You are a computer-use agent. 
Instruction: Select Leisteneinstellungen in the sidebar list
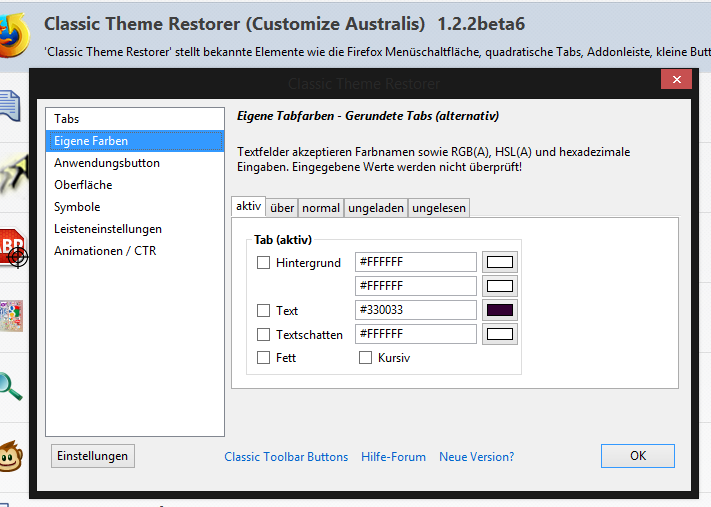click(x=108, y=229)
